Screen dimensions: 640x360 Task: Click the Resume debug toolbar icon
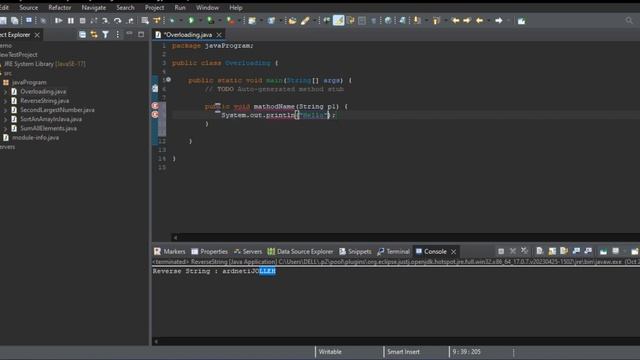(58, 20)
